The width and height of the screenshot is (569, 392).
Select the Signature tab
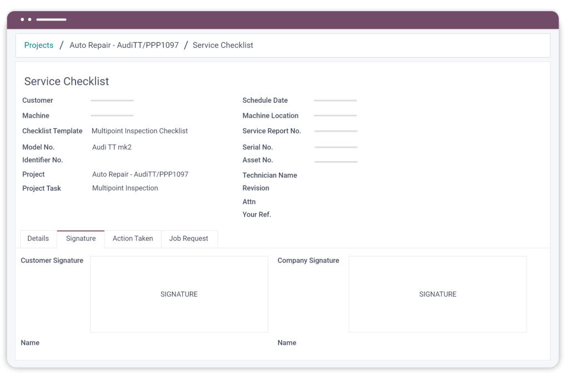pos(81,239)
